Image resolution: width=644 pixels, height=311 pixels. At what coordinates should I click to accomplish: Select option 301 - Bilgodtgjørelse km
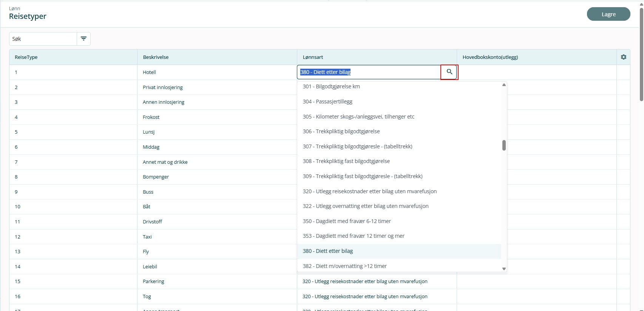331,86
